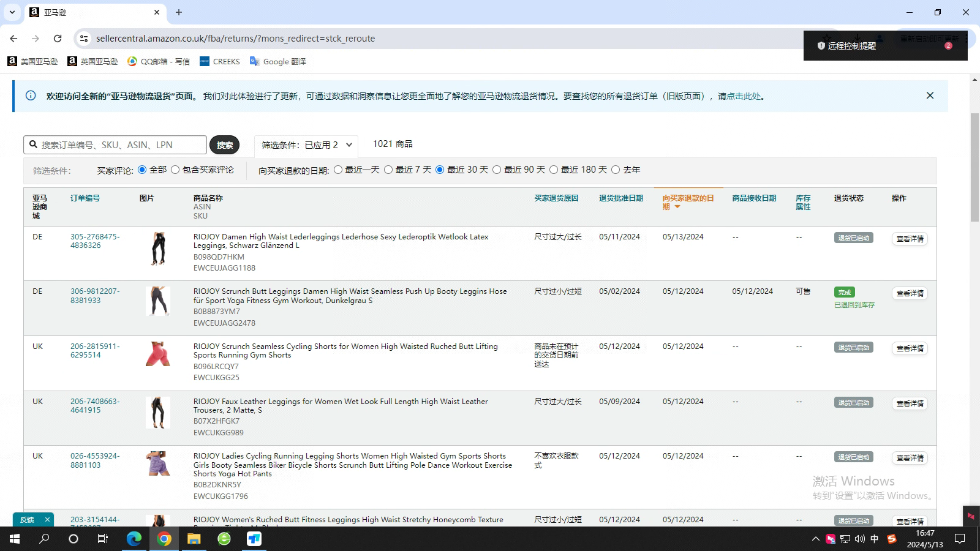Image resolution: width=980 pixels, height=551 pixels.
Task: Click the info icon in the banner
Action: pos(31,96)
